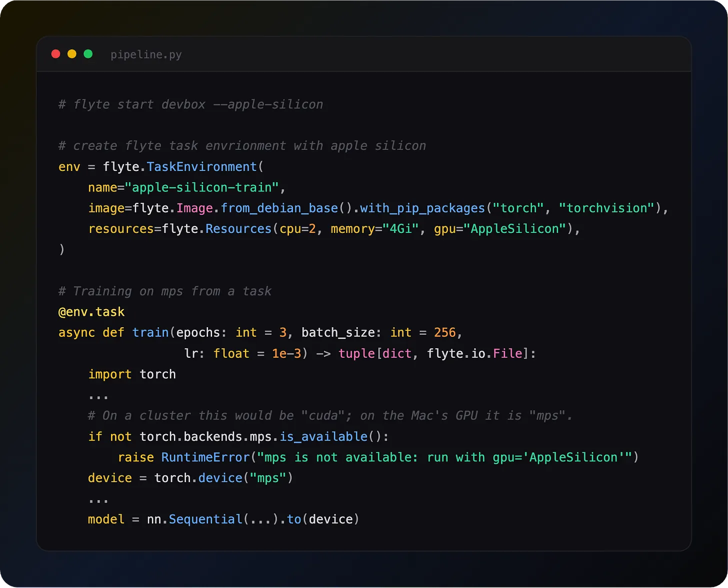
Task: Click the green maximize dot
Action: (88, 54)
